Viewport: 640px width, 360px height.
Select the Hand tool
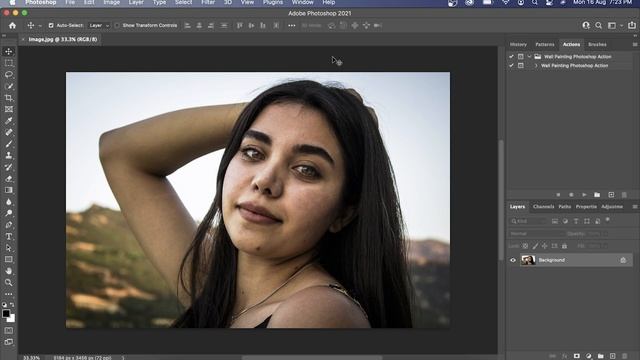pos(9,271)
